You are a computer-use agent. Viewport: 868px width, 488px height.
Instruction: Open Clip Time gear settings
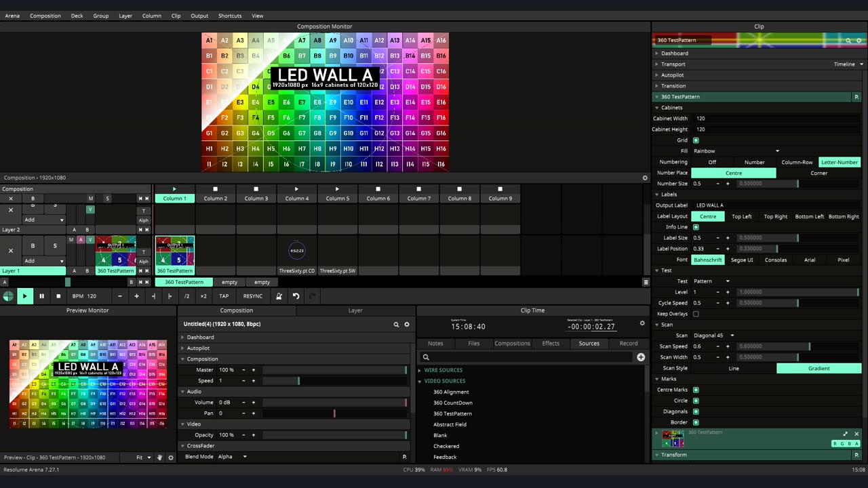pos(642,323)
